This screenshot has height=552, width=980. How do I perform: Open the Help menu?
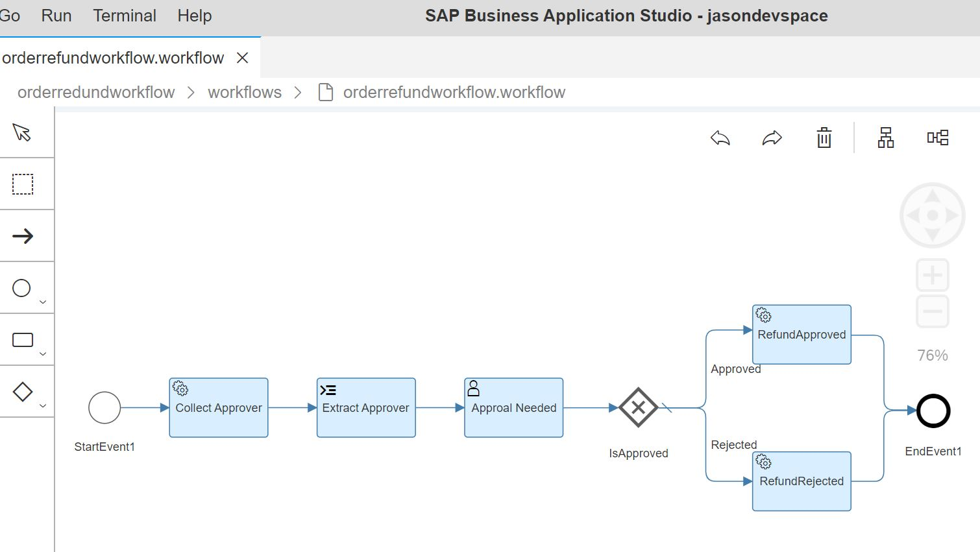[x=195, y=16]
